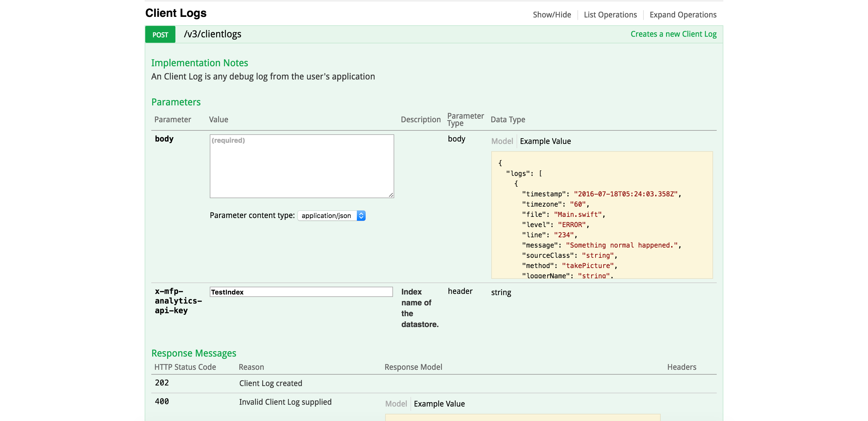Click Show/Hide for Client Logs

(x=552, y=15)
